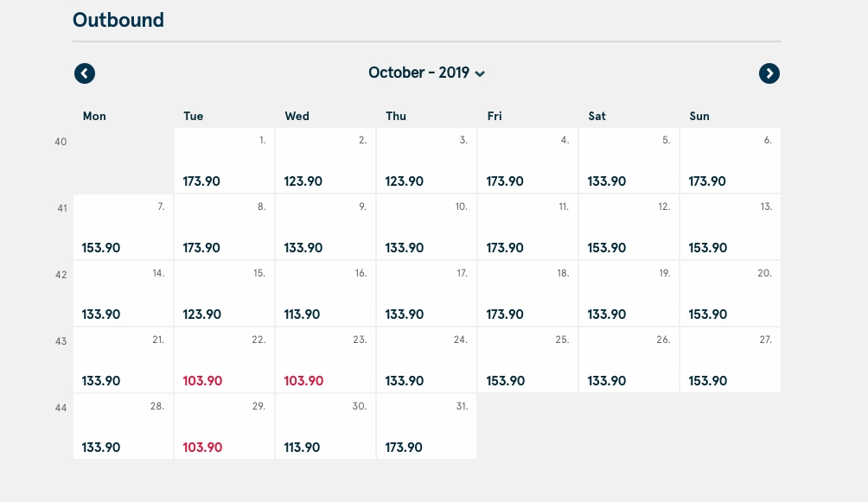Select October 20 priced 153.90

coord(731,294)
